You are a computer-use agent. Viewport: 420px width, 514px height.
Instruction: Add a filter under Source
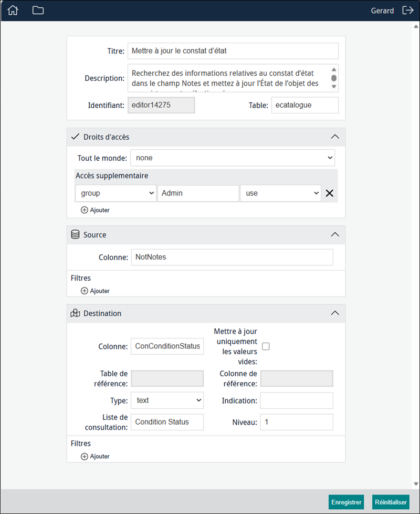[x=95, y=291]
